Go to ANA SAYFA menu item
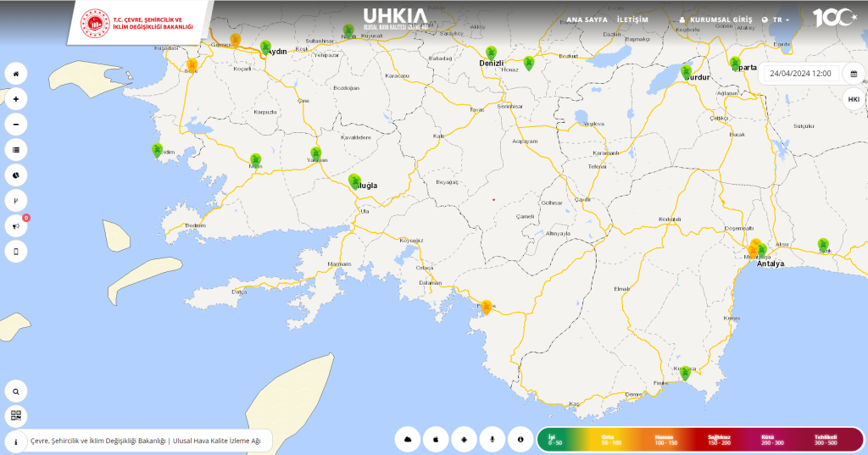 click(x=587, y=19)
